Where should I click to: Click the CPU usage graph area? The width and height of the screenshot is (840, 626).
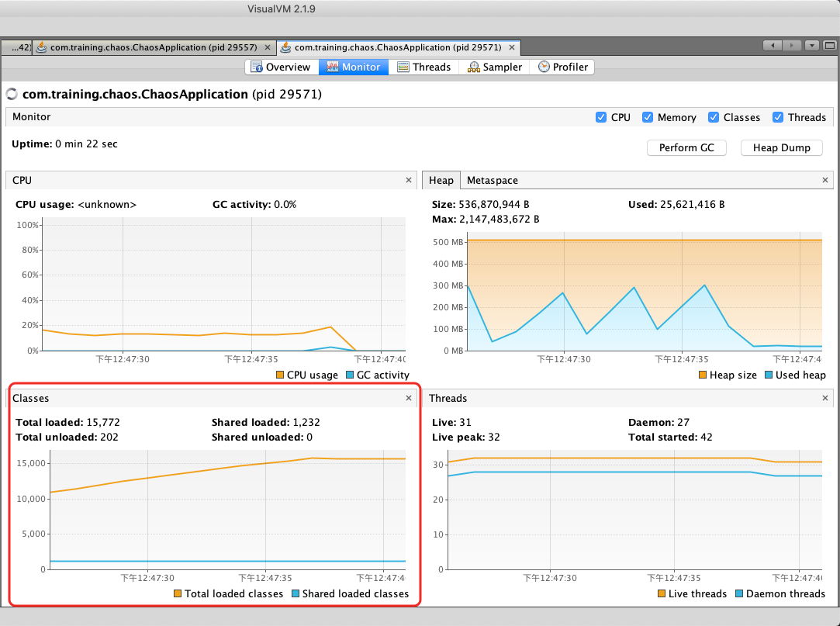224,284
